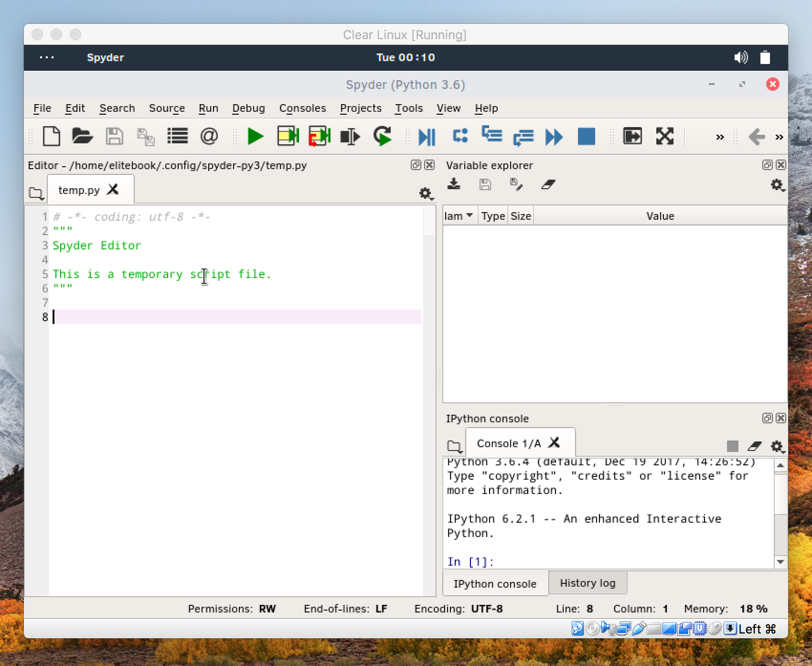The height and width of the screenshot is (666, 812).
Task: Undock the Editor pane
Action: pos(416,165)
